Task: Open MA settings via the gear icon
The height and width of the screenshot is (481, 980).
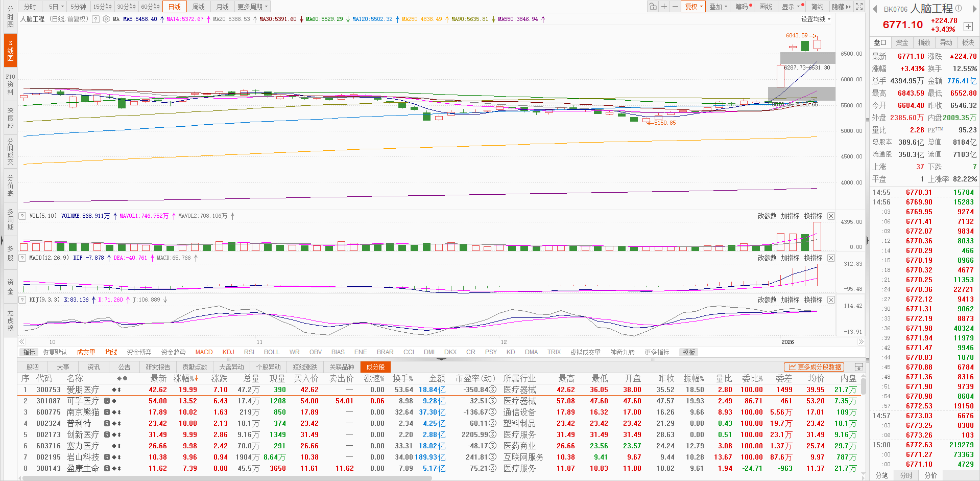Action: pyautogui.click(x=106, y=19)
